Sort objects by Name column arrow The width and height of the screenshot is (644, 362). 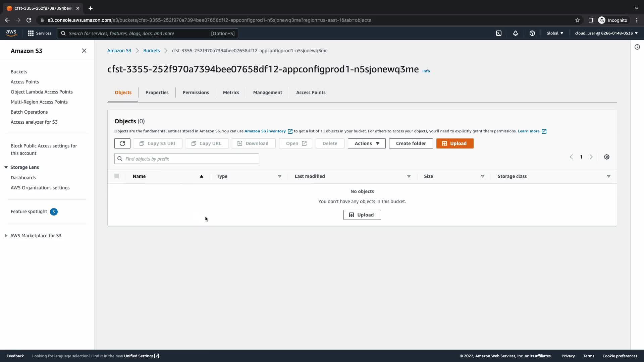click(202, 176)
